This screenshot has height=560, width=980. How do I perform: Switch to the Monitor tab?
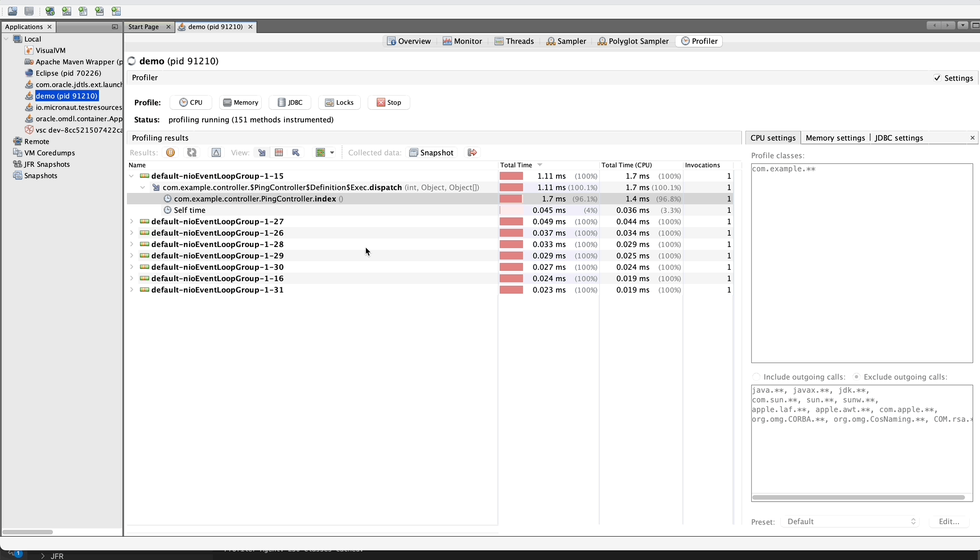[x=462, y=40]
